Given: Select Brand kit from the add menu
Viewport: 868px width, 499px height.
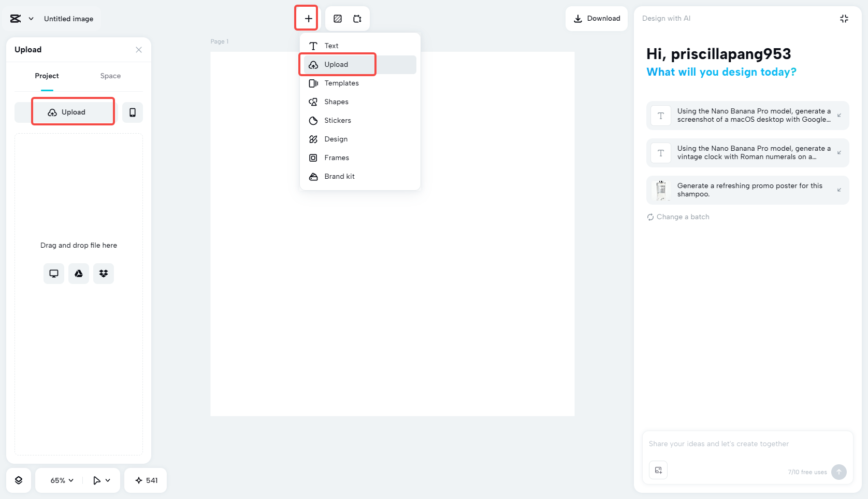Looking at the screenshot, I should click(x=339, y=176).
